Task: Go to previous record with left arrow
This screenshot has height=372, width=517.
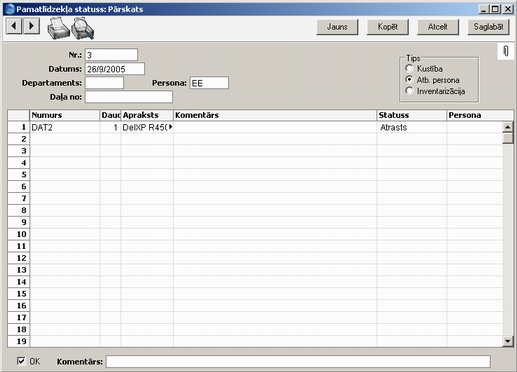Action: click(x=14, y=26)
